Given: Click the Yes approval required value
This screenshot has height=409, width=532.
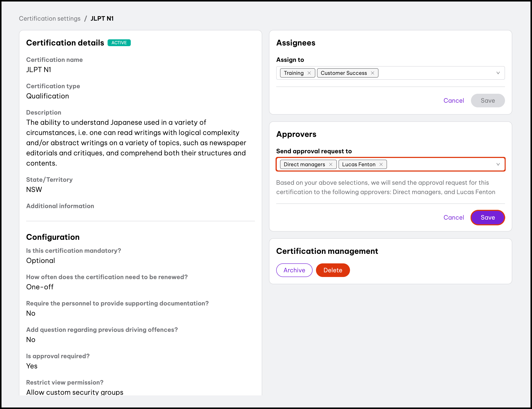Looking at the screenshot, I should (32, 366).
